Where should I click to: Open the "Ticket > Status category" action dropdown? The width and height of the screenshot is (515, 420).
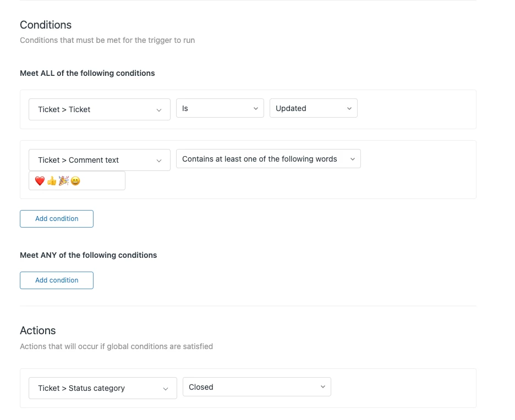102,388
